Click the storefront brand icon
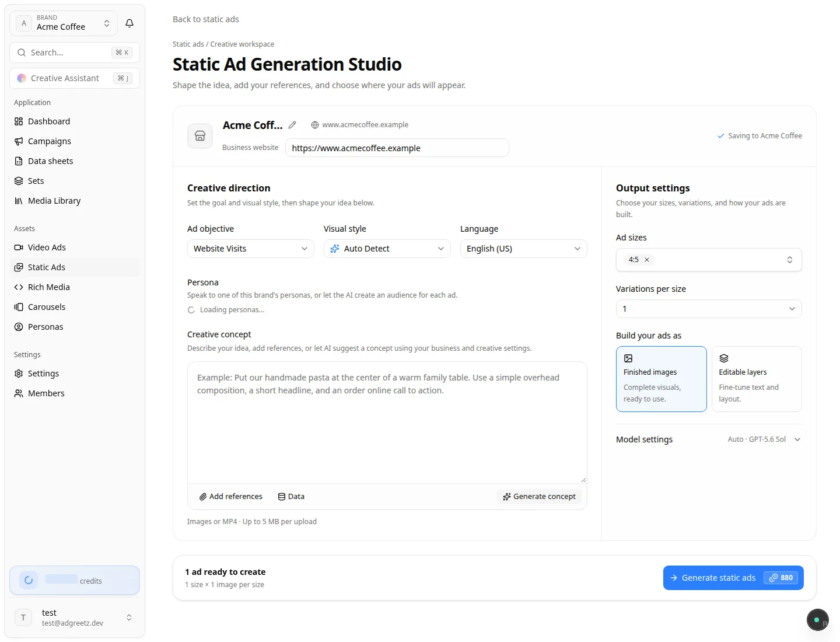840x642 pixels. coord(200,136)
